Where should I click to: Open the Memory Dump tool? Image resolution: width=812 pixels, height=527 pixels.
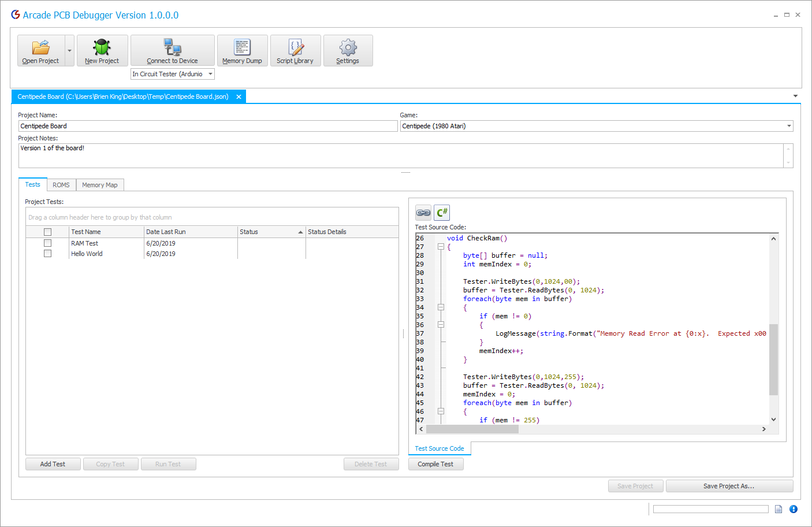coord(242,47)
